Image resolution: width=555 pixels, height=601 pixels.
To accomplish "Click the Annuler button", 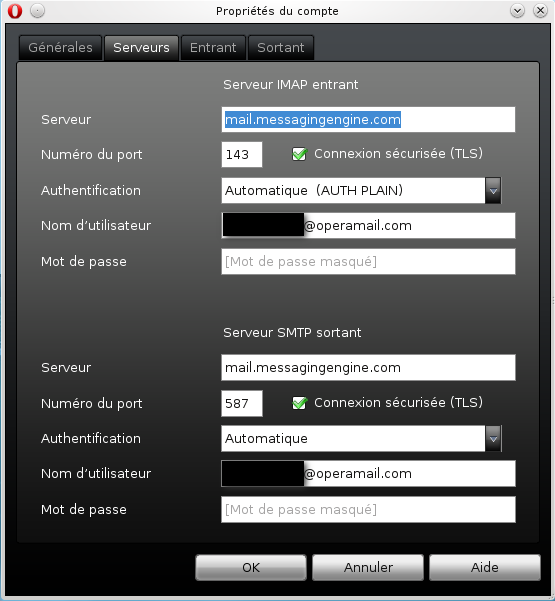I will (368, 567).
